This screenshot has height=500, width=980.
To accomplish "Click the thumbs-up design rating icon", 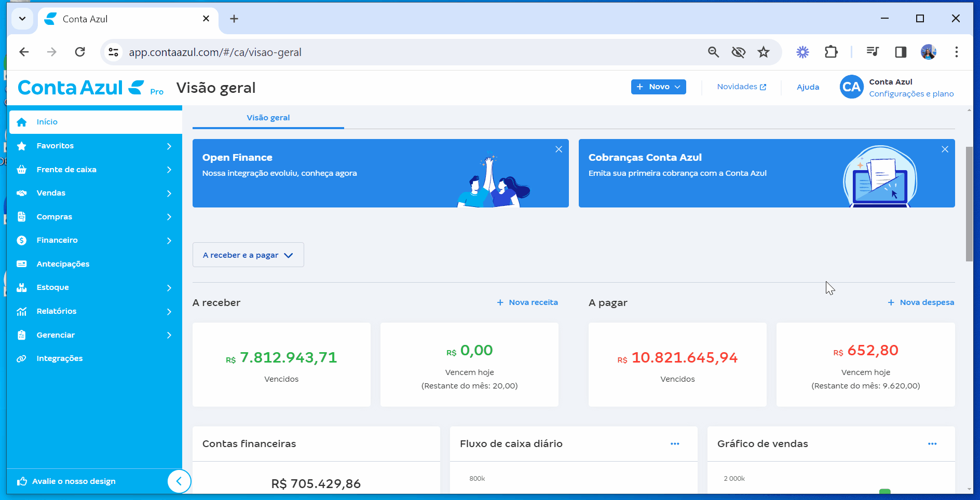I will pos(22,481).
